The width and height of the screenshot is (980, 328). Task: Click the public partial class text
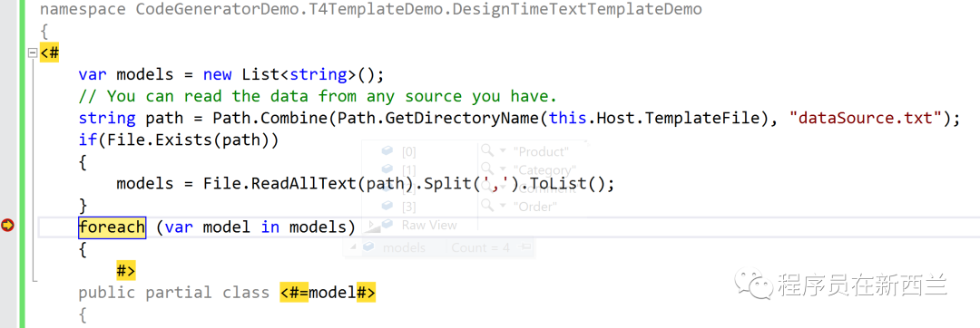173,293
